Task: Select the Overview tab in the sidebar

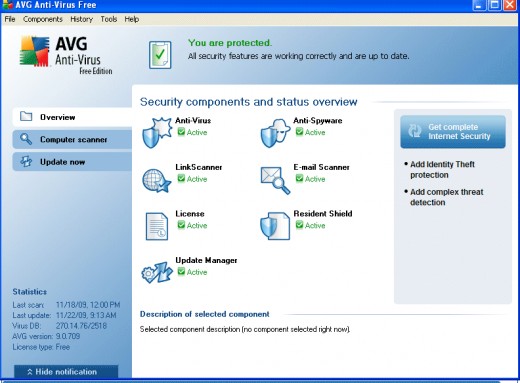Action: 72,117
